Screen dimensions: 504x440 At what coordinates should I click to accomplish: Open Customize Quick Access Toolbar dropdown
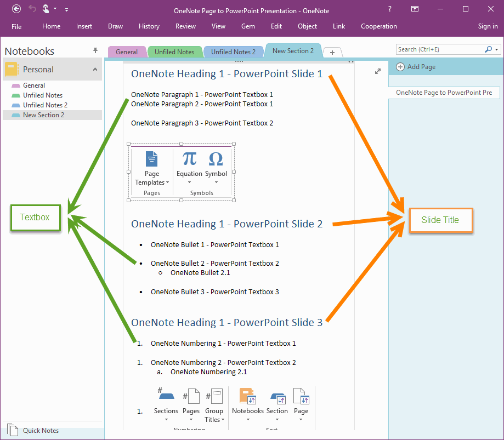66,9
